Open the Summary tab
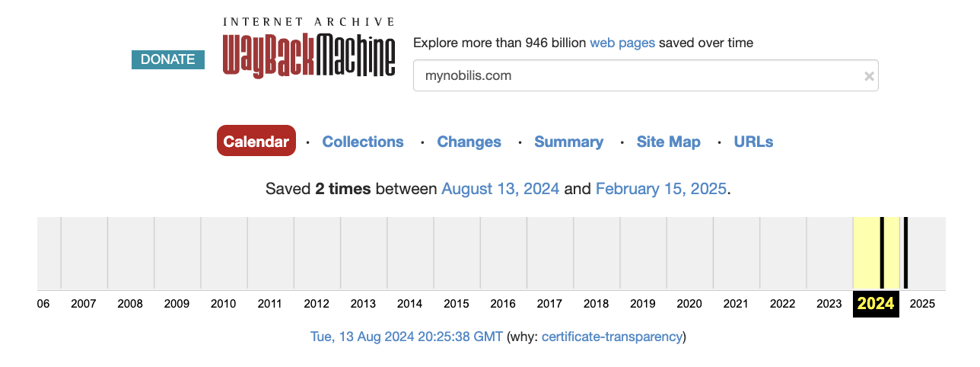The height and width of the screenshot is (367, 980). coord(569,142)
